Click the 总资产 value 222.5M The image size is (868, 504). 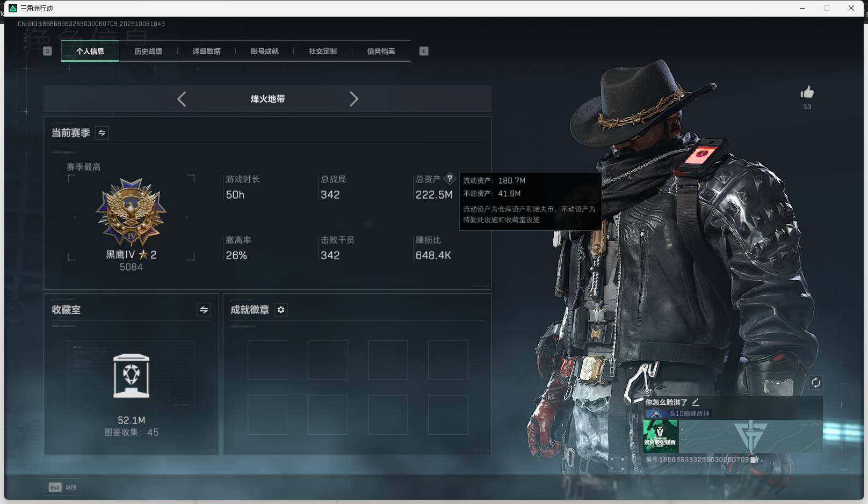click(x=433, y=195)
